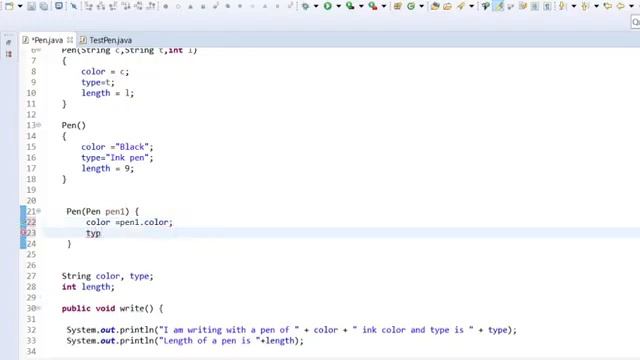Click the Open Type icon
640x360 pixels.
pyautogui.click(x=435, y=6)
